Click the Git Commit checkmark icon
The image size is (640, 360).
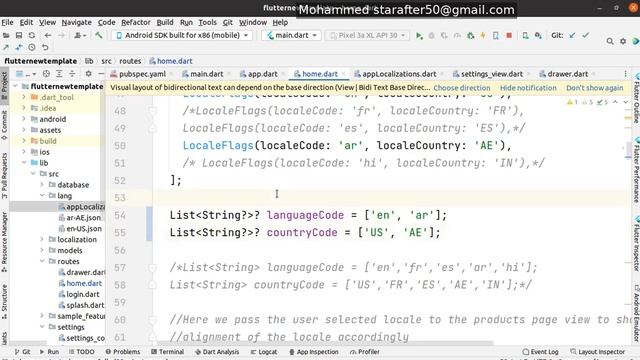tap(586, 36)
